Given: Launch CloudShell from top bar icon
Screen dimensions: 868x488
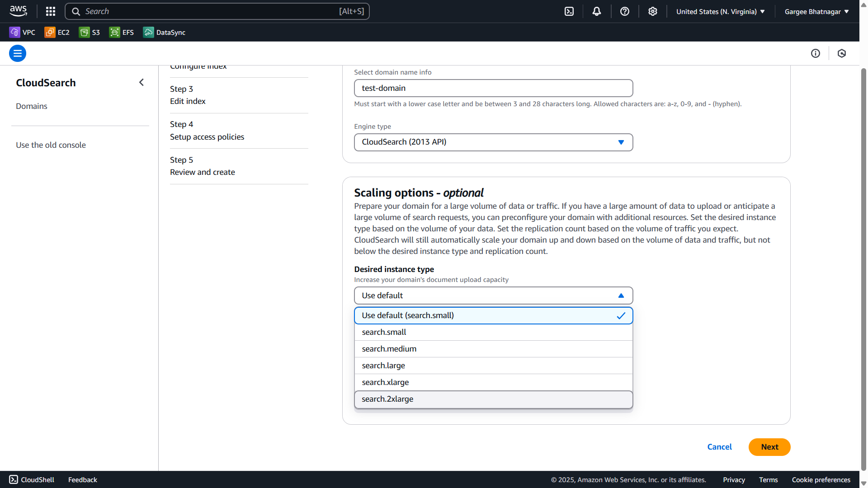Looking at the screenshot, I should click(569, 11).
